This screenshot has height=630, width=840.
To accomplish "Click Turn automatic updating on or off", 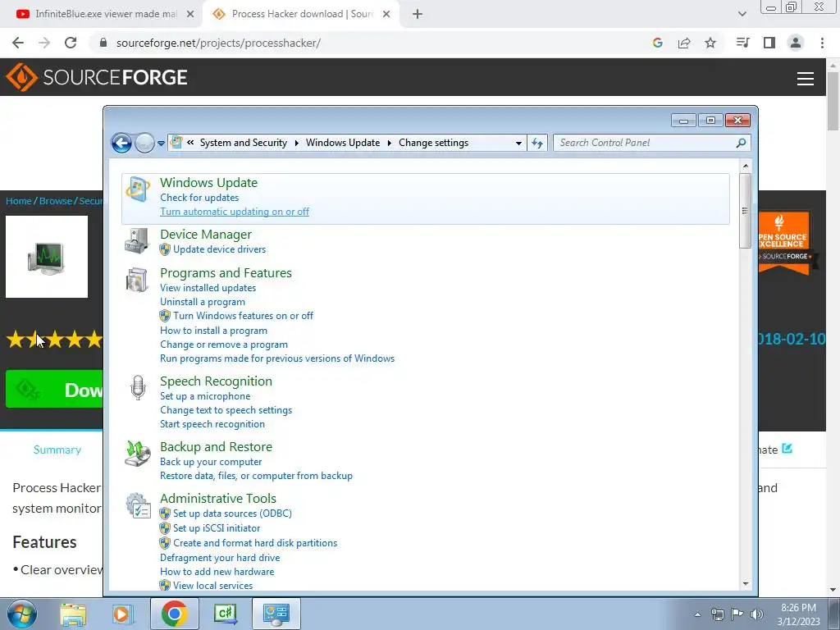I will click(235, 212).
